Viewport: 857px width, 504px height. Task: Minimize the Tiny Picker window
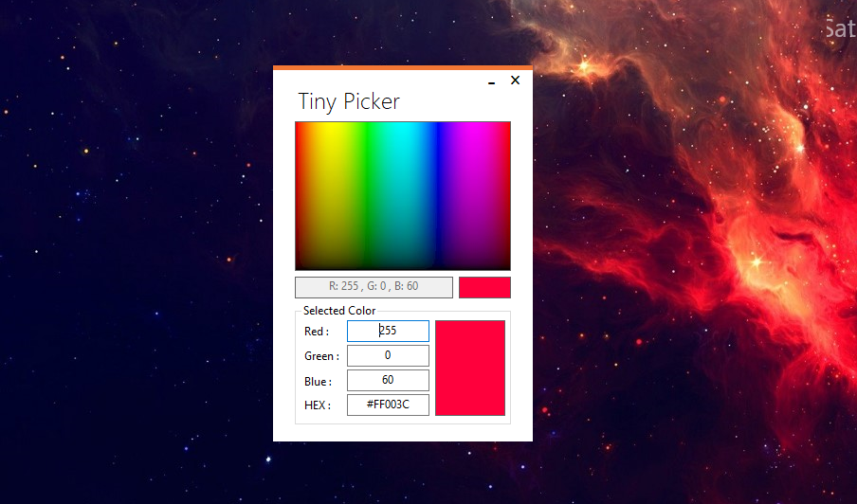tap(491, 81)
